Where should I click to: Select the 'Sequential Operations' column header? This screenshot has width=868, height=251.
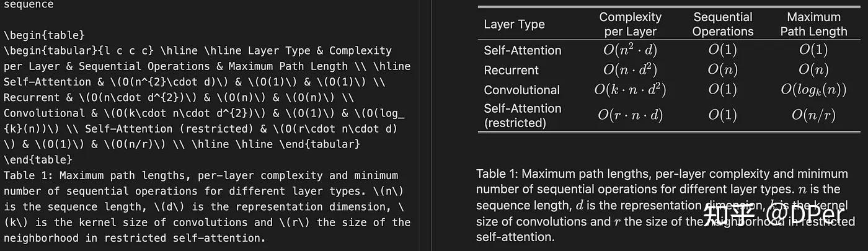point(723,24)
